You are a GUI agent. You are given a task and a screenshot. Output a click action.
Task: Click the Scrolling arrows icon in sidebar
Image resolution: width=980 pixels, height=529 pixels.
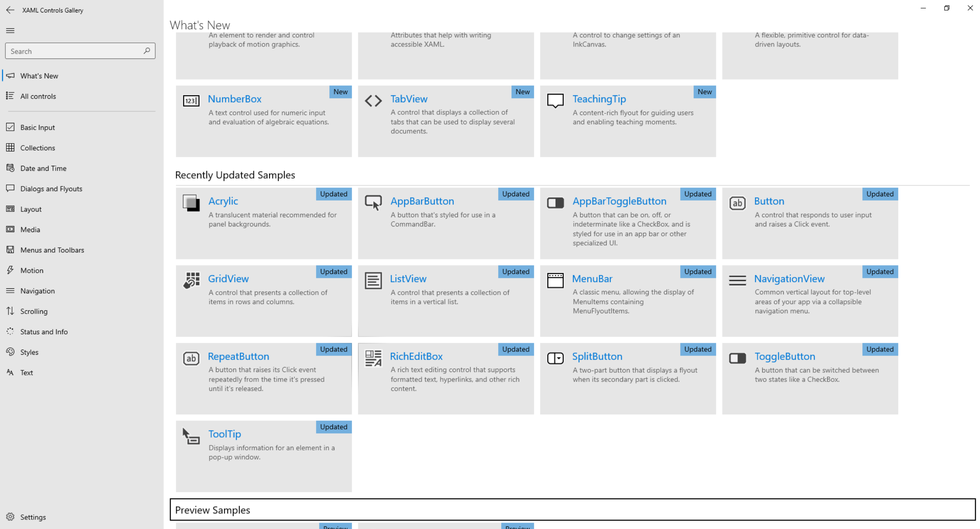[11, 311]
